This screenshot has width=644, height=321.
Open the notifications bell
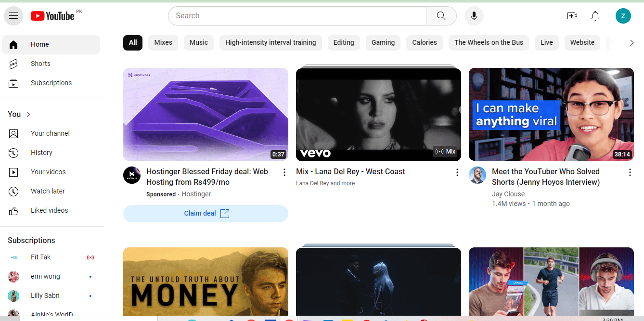point(595,16)
